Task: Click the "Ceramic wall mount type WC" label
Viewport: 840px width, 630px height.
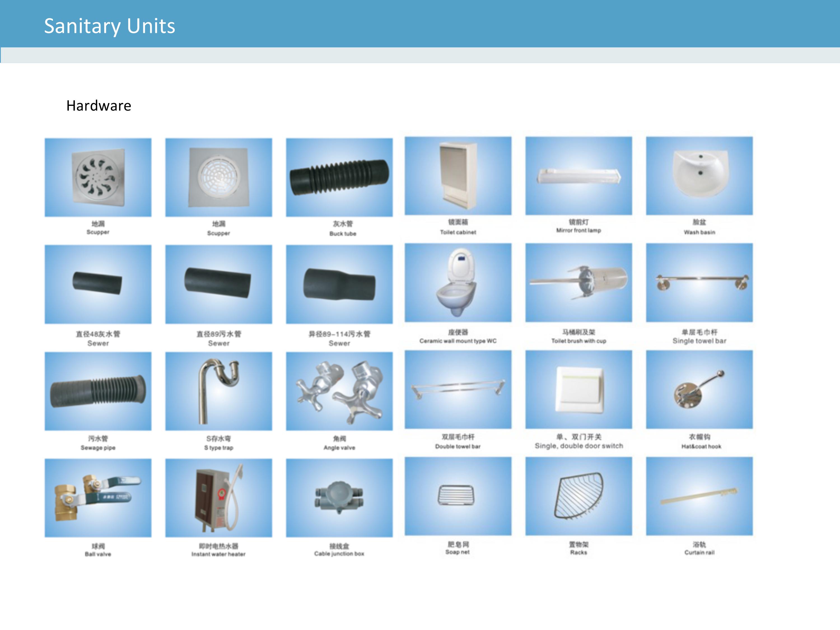Action: (458, 341)
